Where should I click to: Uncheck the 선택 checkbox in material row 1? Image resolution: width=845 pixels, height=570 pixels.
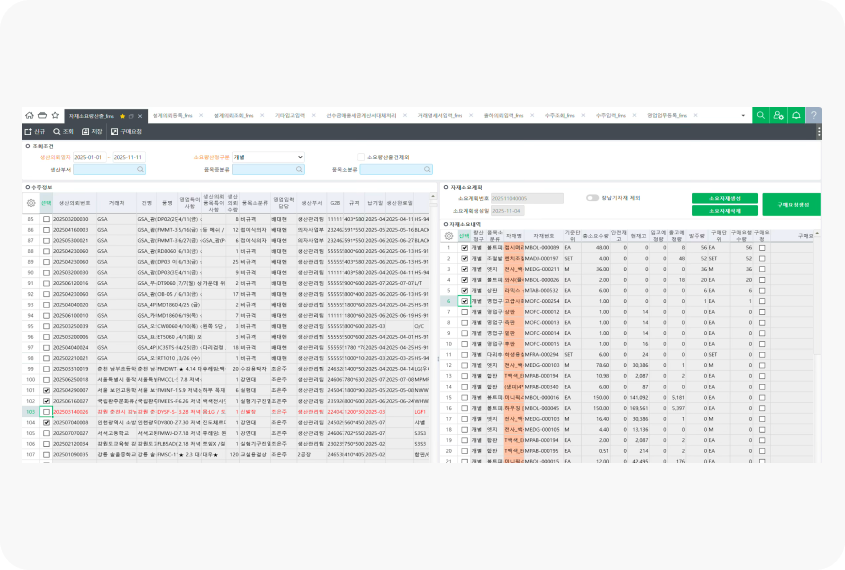pyautogui.click(x=464, y=247)
